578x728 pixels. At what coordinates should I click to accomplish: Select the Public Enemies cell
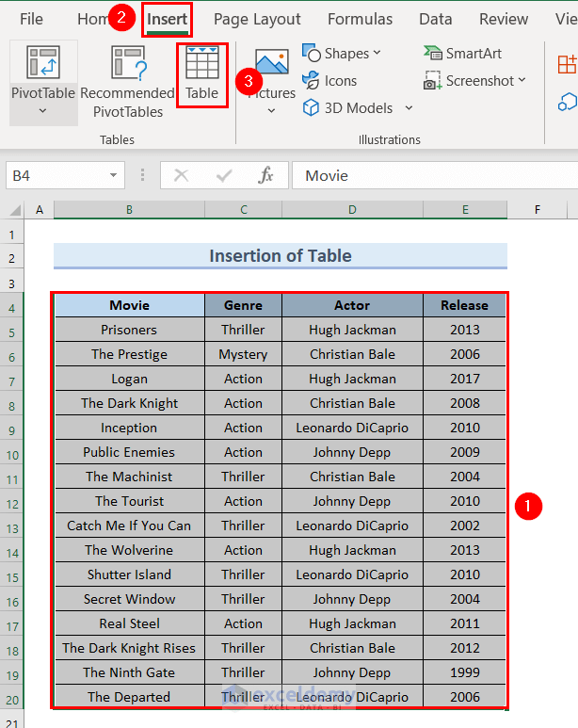pos(130,452)
